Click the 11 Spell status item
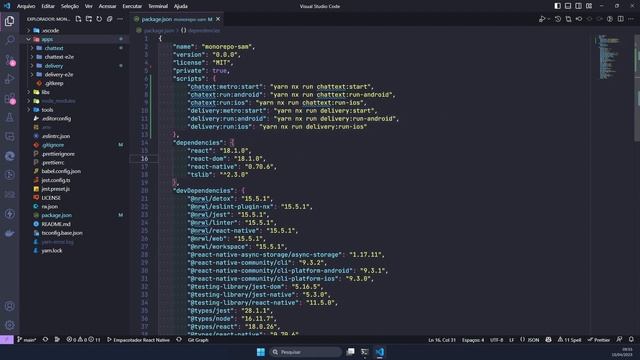 pyautogui.click(x=569, y=340)
